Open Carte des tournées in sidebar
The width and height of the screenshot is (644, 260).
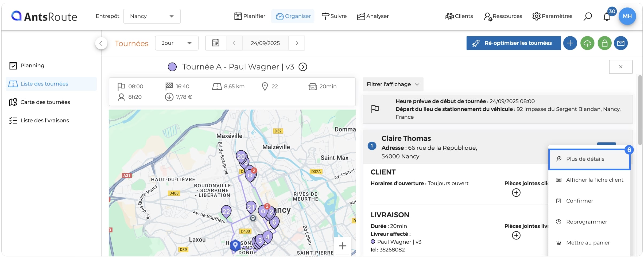(x=51, y=102)
